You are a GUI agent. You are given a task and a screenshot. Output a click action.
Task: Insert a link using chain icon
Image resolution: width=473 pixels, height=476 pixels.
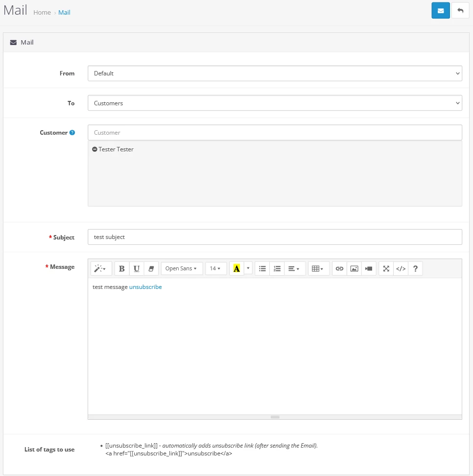click(x=339, y=268)
